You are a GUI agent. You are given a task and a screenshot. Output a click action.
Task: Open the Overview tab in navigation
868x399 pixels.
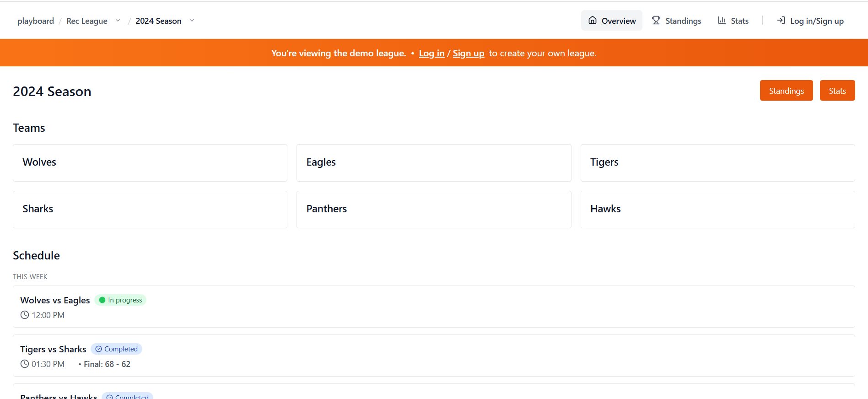click(x=612, y=21)
